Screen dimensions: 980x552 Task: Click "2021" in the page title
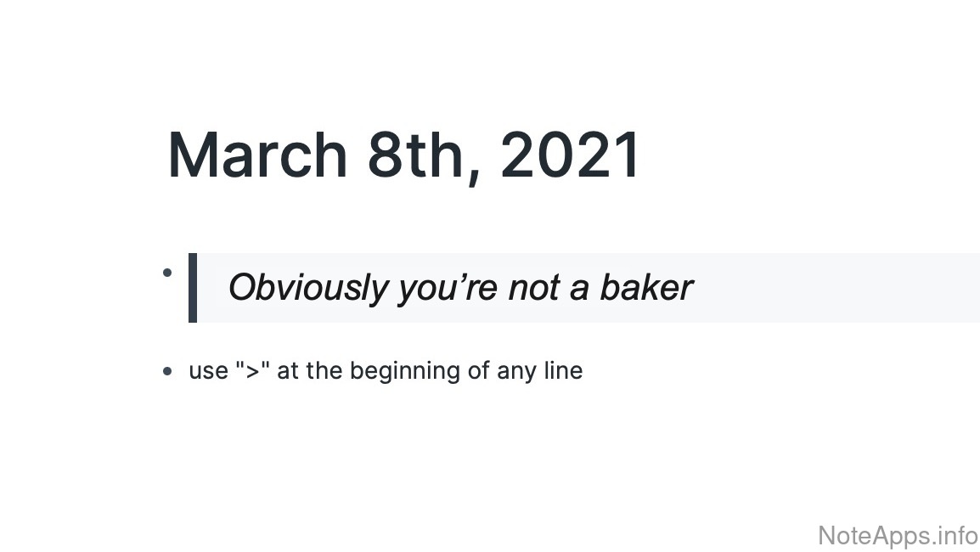tap(570, 155)
